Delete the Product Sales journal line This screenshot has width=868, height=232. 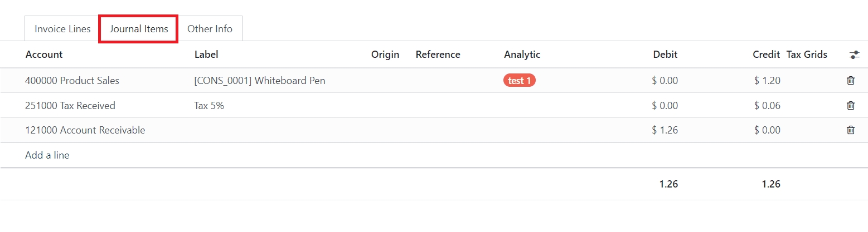[x=850, y=81]
